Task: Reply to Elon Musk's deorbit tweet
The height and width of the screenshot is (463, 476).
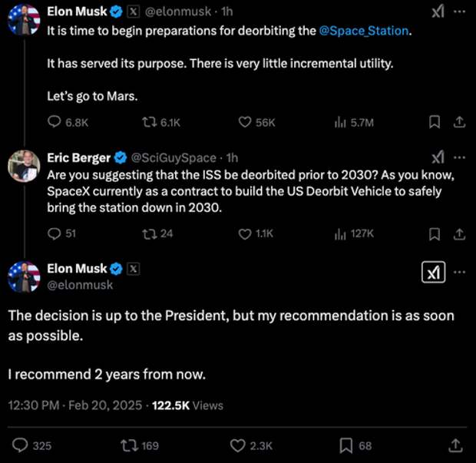Action: point(55,122)
